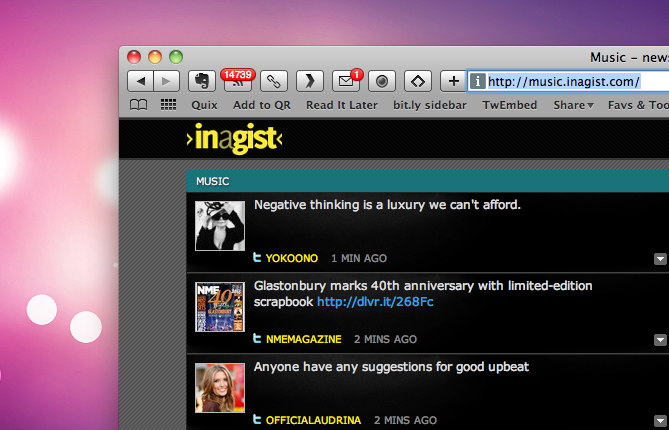Click the inagist logo
The width and height of the screenshot is (669, 430).
coord(234,138)
